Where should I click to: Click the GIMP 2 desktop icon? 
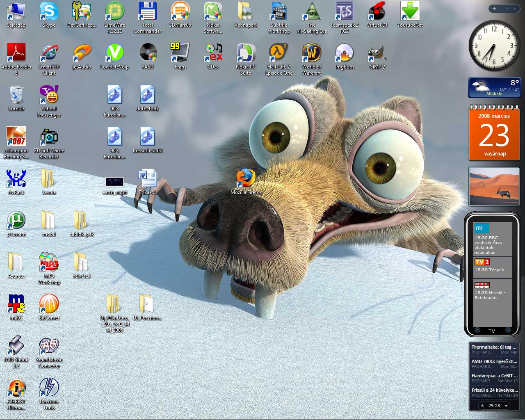[377, 54]
